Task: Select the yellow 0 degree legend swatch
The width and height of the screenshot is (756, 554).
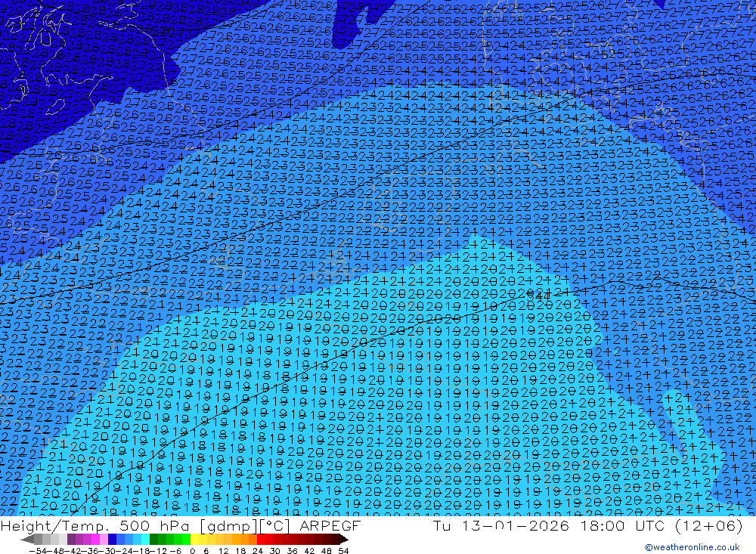Action: coord(195,540)
